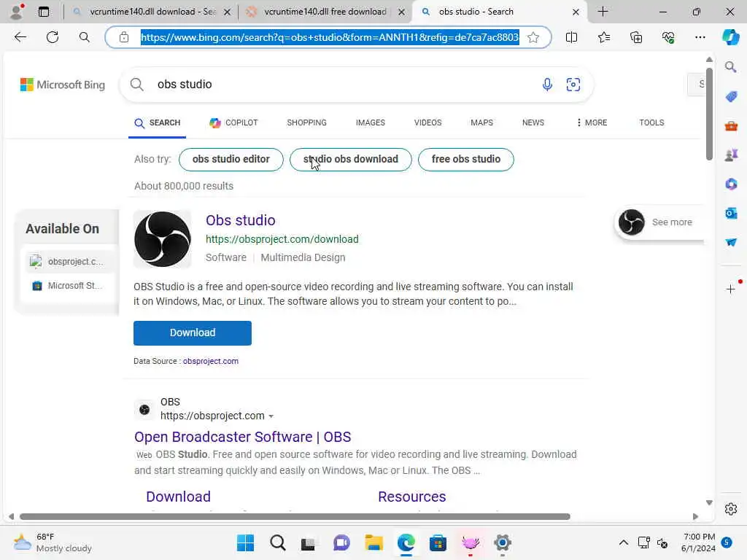The height and width of the screenshot is (560, 747).
Task: Open sidebar Games chess icon
Action: tap(731, 155)
